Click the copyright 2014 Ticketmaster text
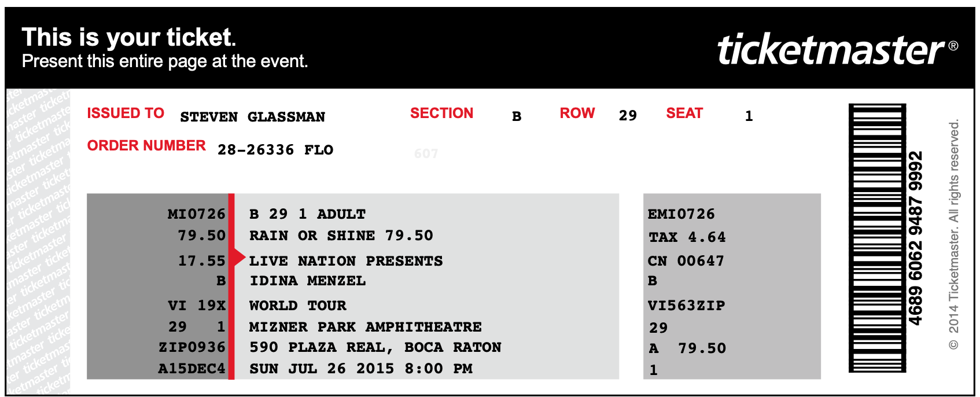The height and width of the screenshot is (397, 980). [x=953, y=234]
